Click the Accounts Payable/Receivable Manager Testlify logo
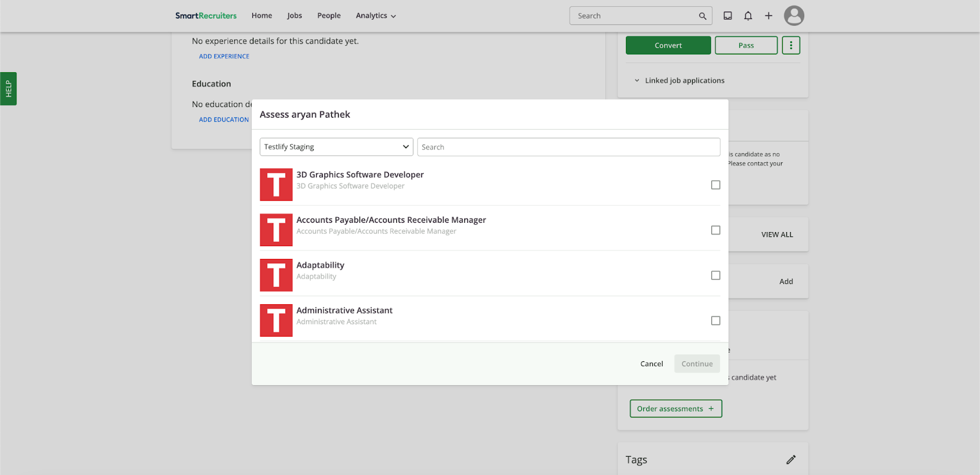The width and height of the screenshot is (980, 475). pyautogui.click(x=276, y=230)
